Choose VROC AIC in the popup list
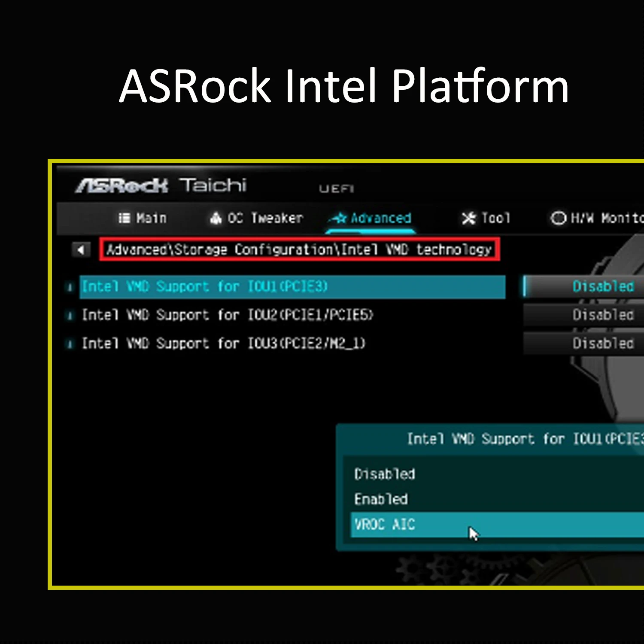 497,524
